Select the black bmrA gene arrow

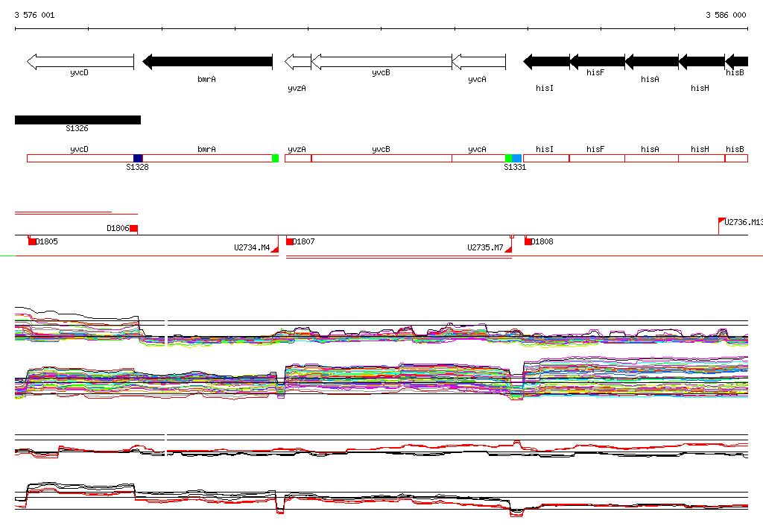point(207,62)
